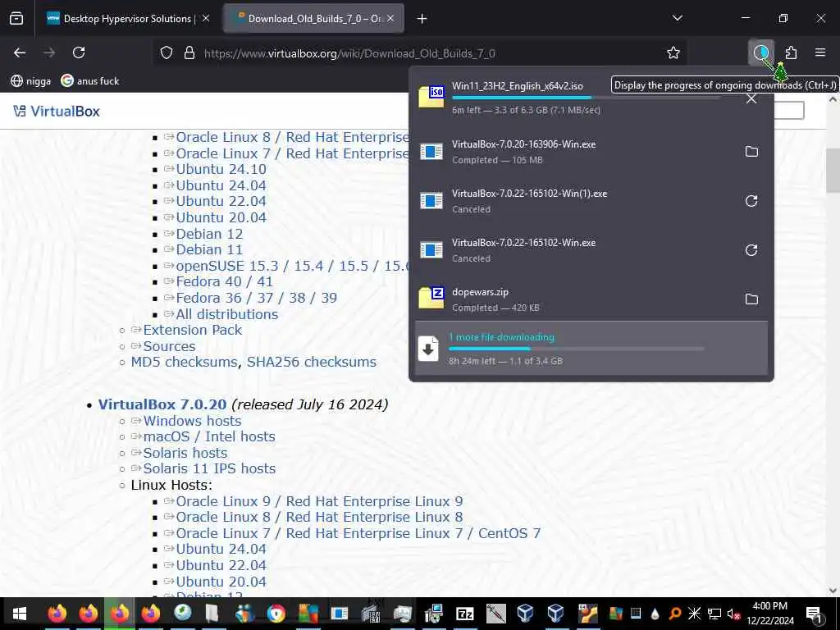The image size is (840, 630).
Task: Open the MD5 checksums link
Action: coord(184,362)
